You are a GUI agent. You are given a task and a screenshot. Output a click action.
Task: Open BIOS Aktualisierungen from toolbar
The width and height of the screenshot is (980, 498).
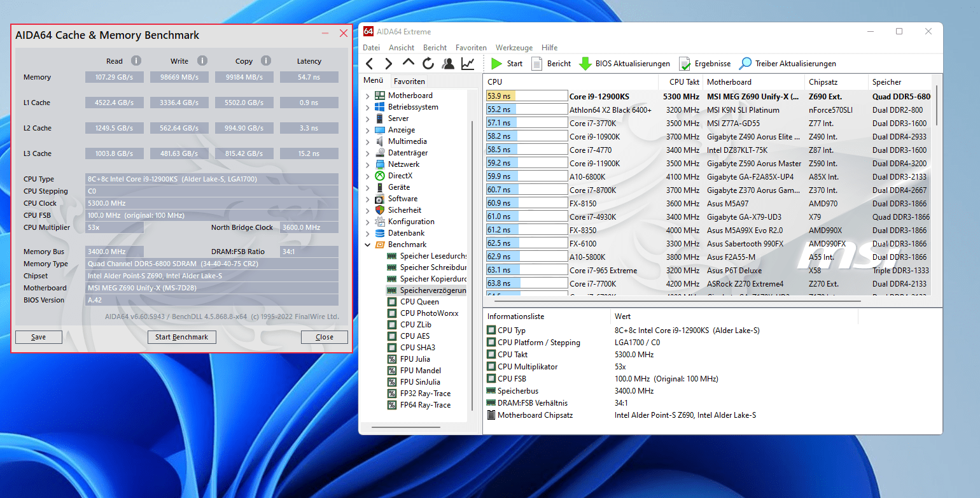point(624,64)
